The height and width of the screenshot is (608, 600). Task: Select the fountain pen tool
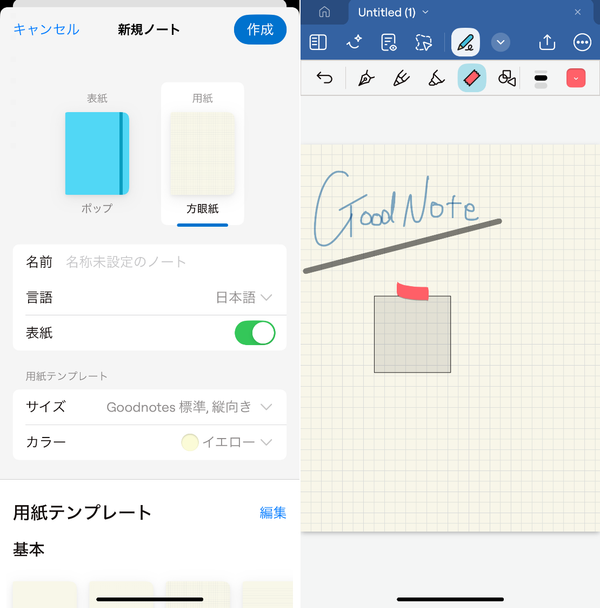(366, 78)
